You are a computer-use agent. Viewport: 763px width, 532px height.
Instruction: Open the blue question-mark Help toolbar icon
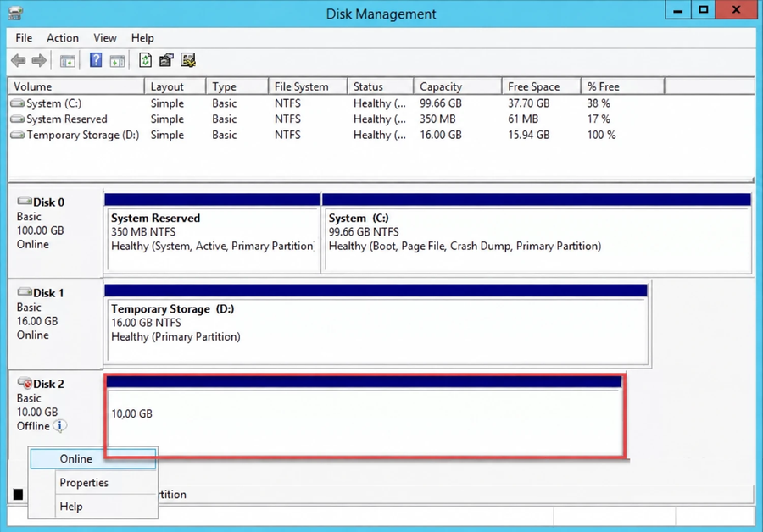click(96, 60)
